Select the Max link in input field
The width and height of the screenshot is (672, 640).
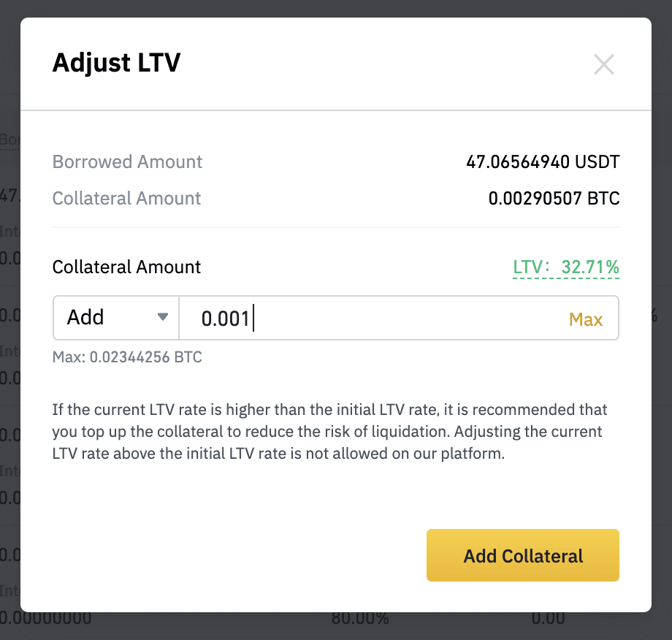pos(585,319)
